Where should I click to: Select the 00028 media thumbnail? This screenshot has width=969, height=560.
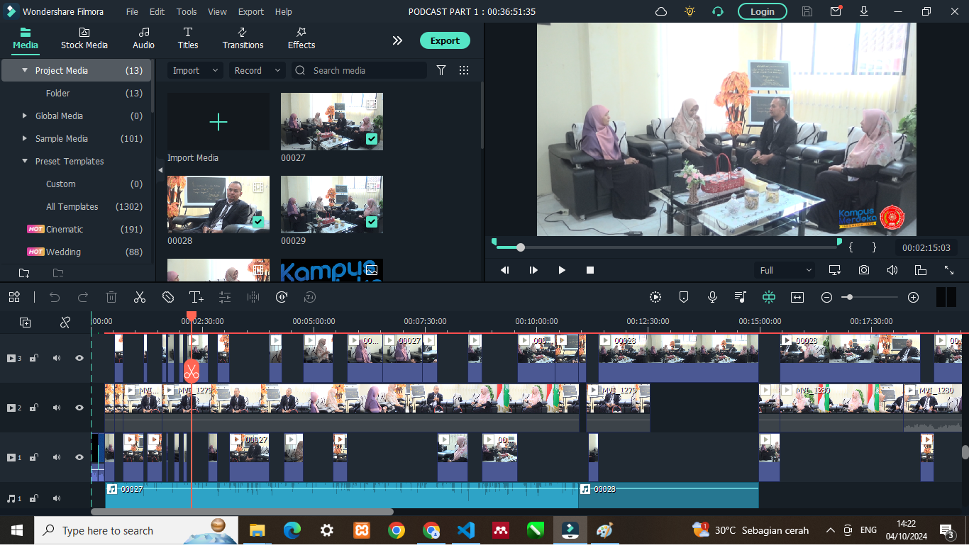(x=218, y=204)
